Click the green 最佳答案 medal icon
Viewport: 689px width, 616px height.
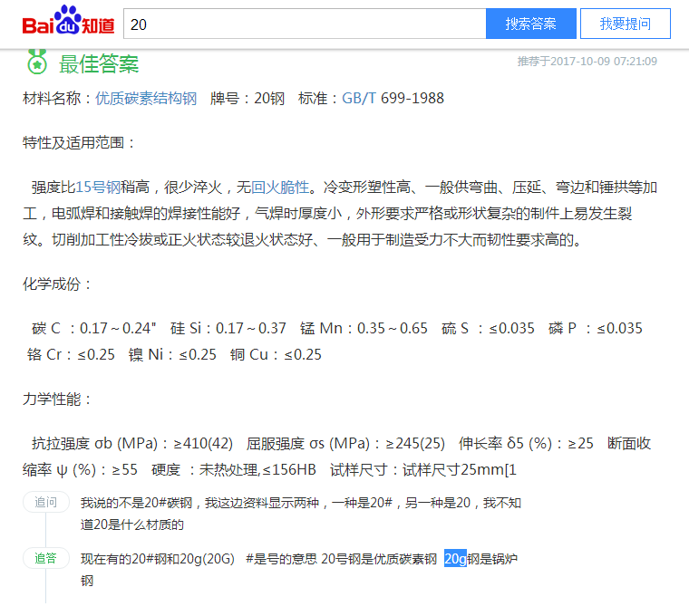(x=37, y=63)
